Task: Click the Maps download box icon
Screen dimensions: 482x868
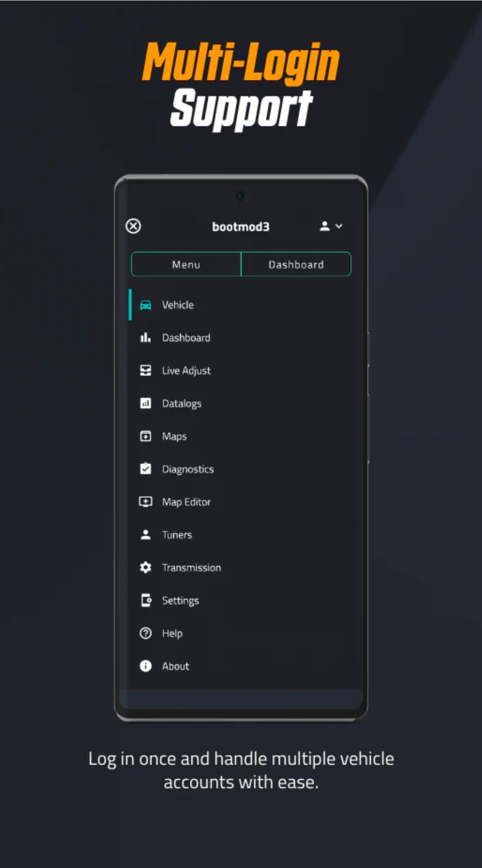Action: coord(146,436)
